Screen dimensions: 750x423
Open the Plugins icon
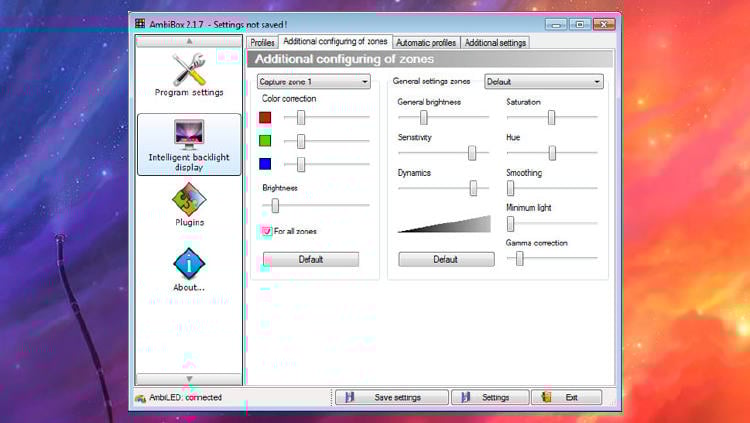click(188, 198)
